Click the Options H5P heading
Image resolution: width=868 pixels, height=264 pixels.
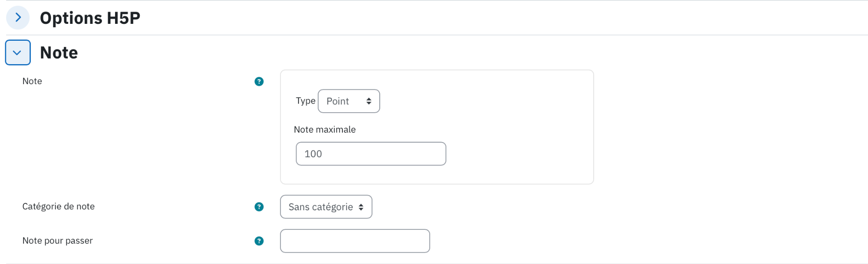pos(90,18)
